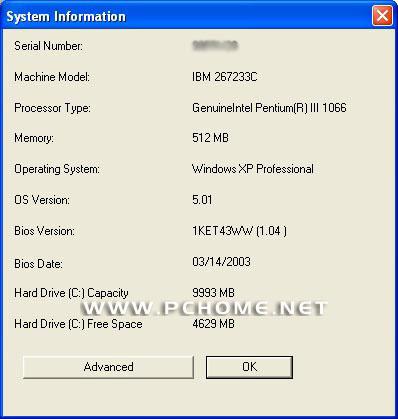Click the '4629 MB' free space value

(213, 324)
